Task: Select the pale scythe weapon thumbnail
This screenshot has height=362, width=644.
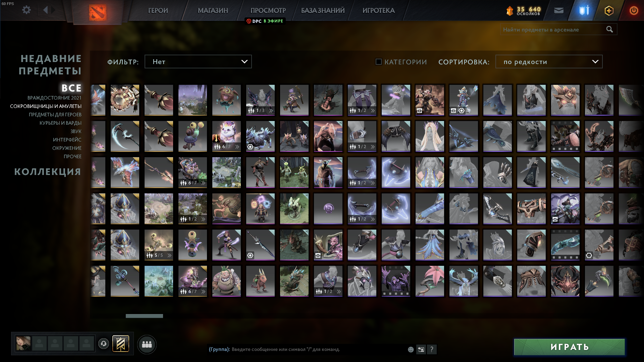Action: pos(125,136)
